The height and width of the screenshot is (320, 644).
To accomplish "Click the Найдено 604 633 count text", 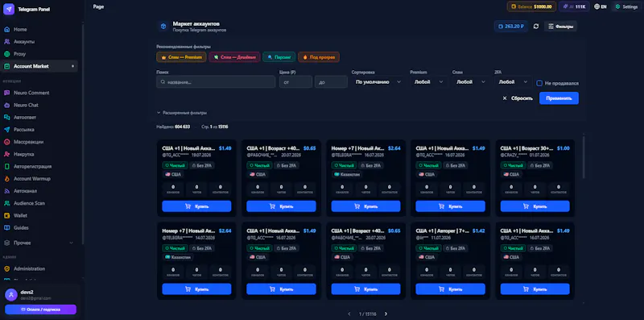I will click(173, 127).
